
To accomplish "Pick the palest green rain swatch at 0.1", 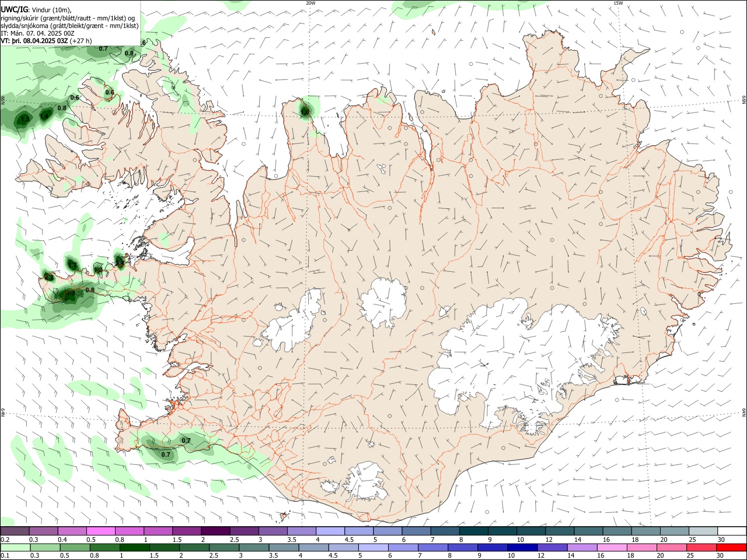I will (15, 547).
